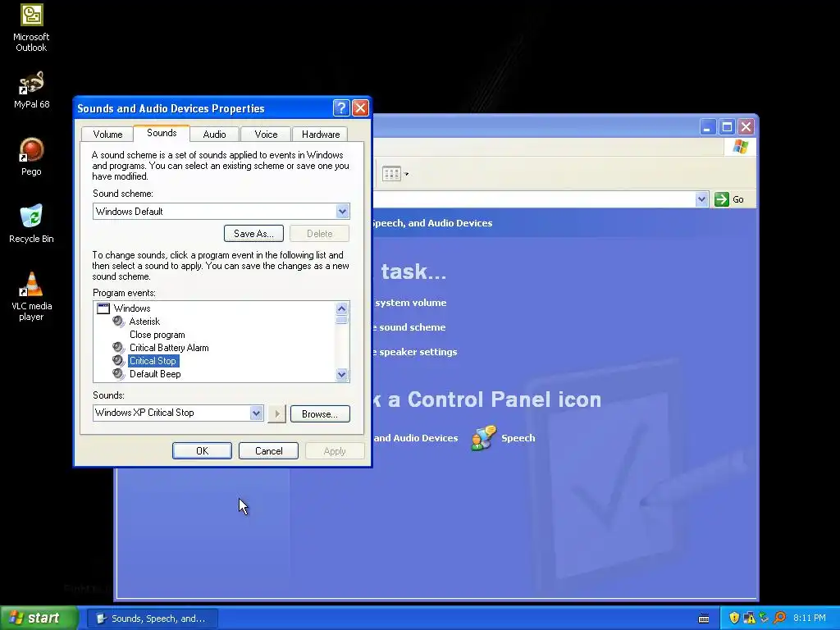
Task: Select the VLC media player shortcut
Action: [x=31, y=295]
